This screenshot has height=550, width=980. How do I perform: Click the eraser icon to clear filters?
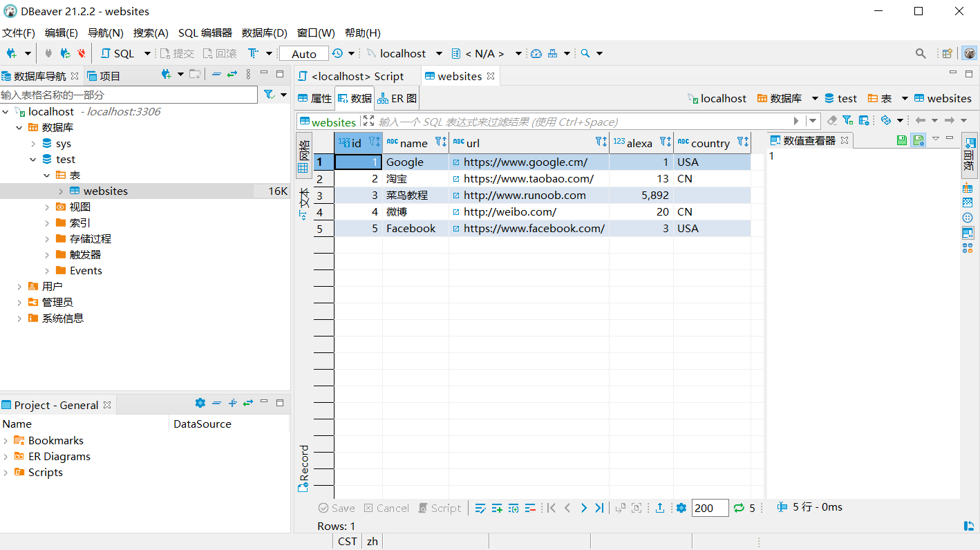click(832, 120)
